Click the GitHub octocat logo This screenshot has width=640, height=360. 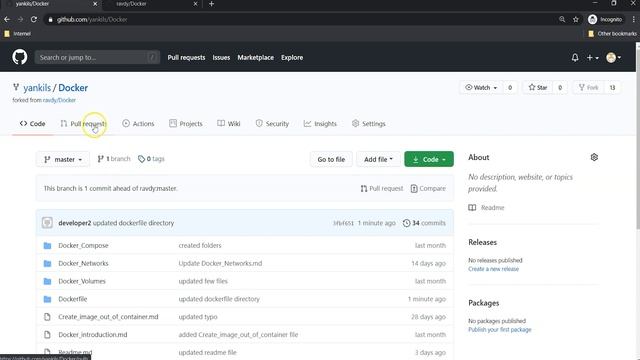tap(20, 57)
